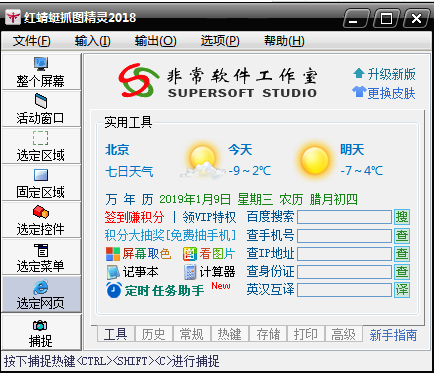Choose the 活动窗口 active window mode
The height and width of the screenshot is (373, 434).
[x=41, y=108]
